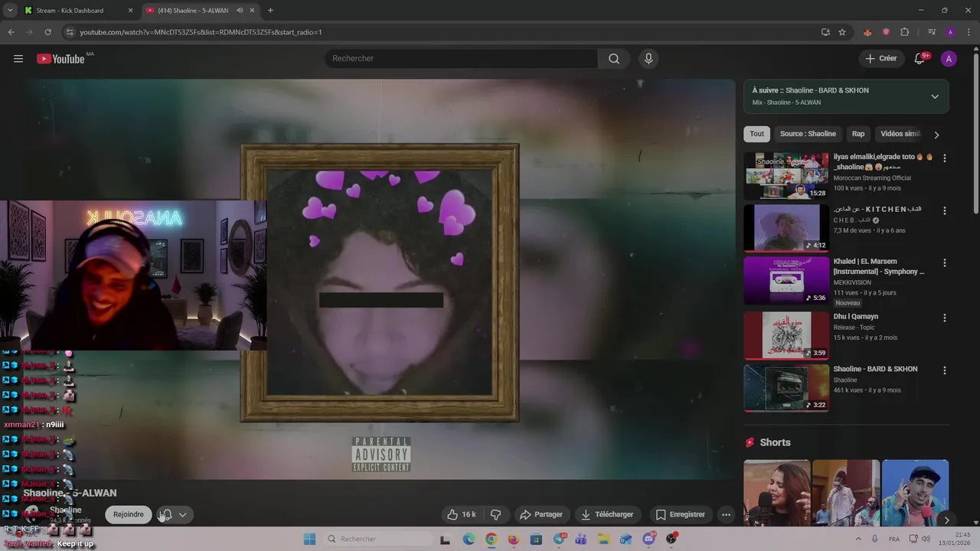Open the Chrome extensions puzzle menu

click(904, 32)
